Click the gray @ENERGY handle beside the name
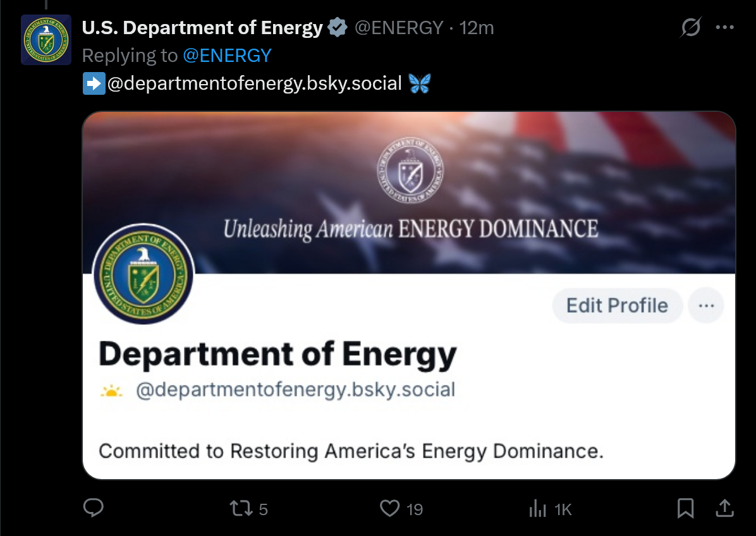Image resolution: width=756 pixels, height=536 pixels. pyautogui.click(x=398, y=28)
